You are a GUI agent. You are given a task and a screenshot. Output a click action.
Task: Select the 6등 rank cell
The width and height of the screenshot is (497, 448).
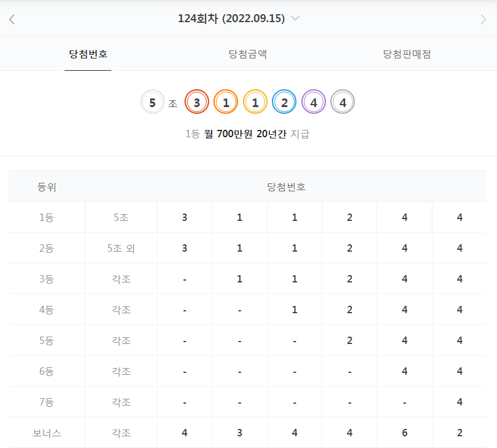click(x=47, y=371)
